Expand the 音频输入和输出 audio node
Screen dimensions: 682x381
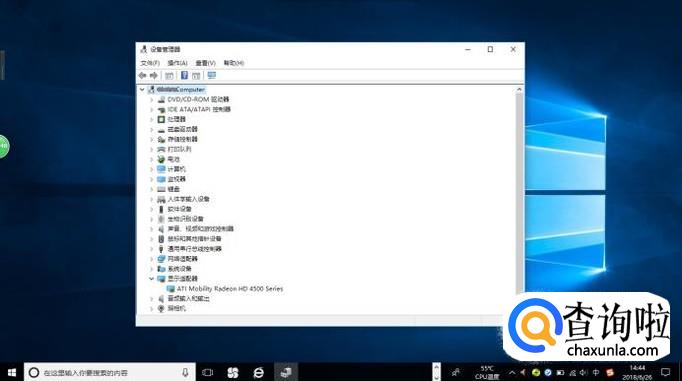(x=151, y=299)
